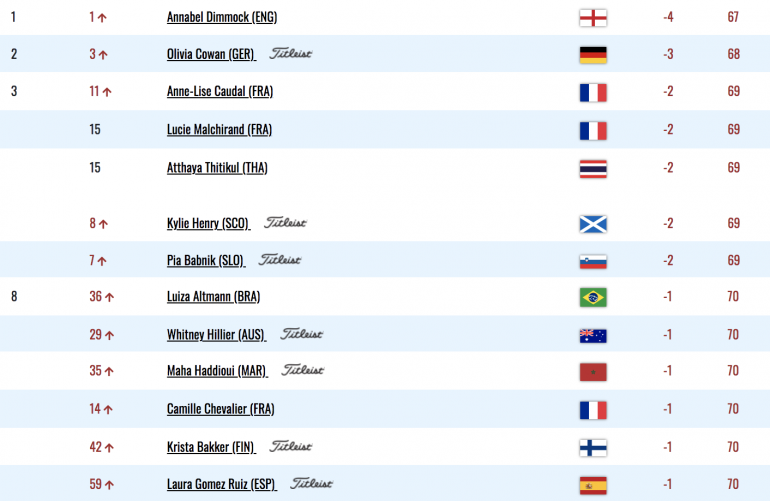
Task: Open Lucie Malchirand (FRA) player page
Action: click(x=220, y=130)
